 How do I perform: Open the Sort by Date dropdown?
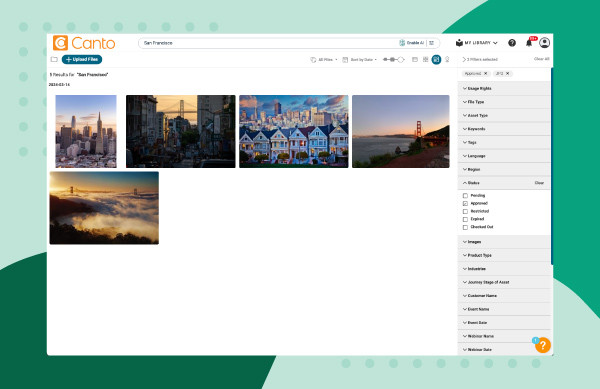point(360,59)
